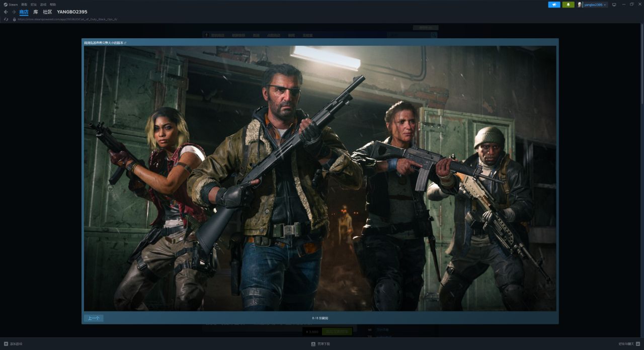This screenshot has height=350, width=644.
Task: Open the 好友 (Friends) menu
Action: [34, 5]
